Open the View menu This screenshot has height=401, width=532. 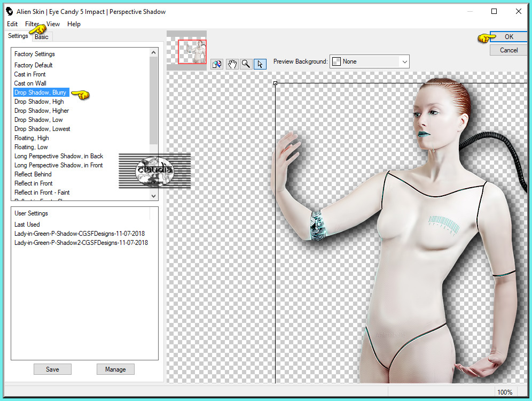[53, 24]
